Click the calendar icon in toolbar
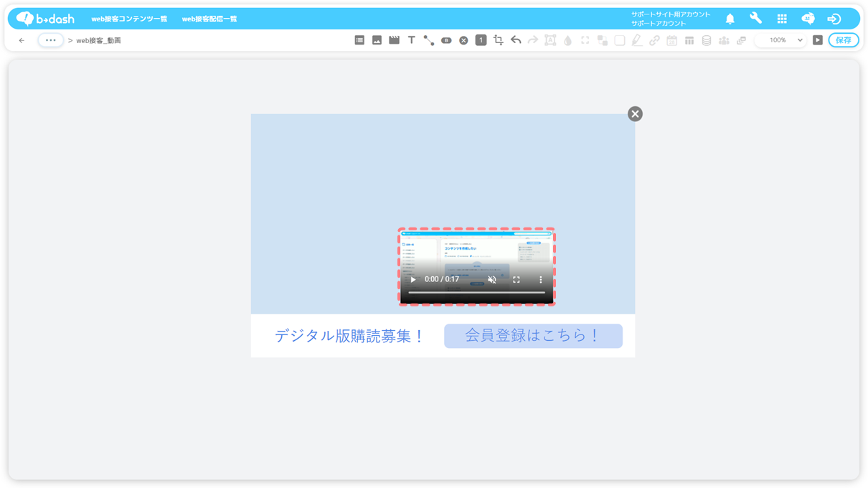Viewport: 868px width, 488px height. coord(671,41)
